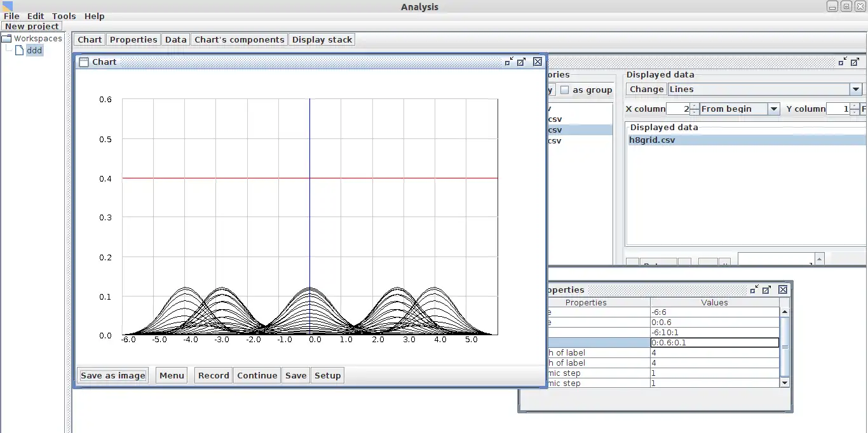Maximize the Displayed data panel window
This screenshot has height=433, width=868.
click(855, 62)
